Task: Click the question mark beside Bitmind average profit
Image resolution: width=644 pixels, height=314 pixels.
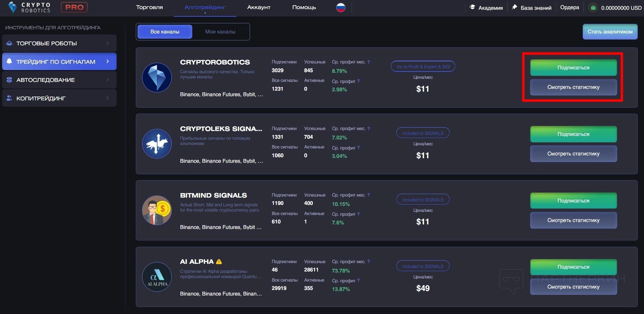Action: [x=358, y=214]
